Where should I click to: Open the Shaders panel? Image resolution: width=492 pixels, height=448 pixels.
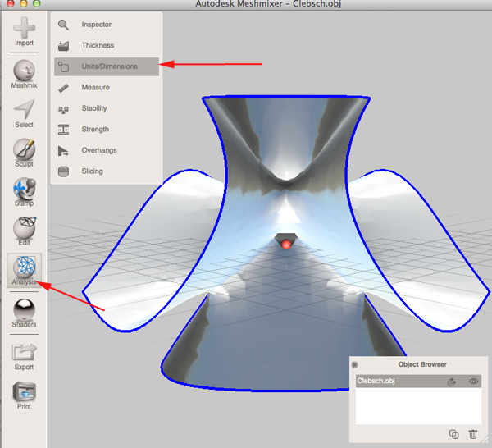tap(24, 313)
